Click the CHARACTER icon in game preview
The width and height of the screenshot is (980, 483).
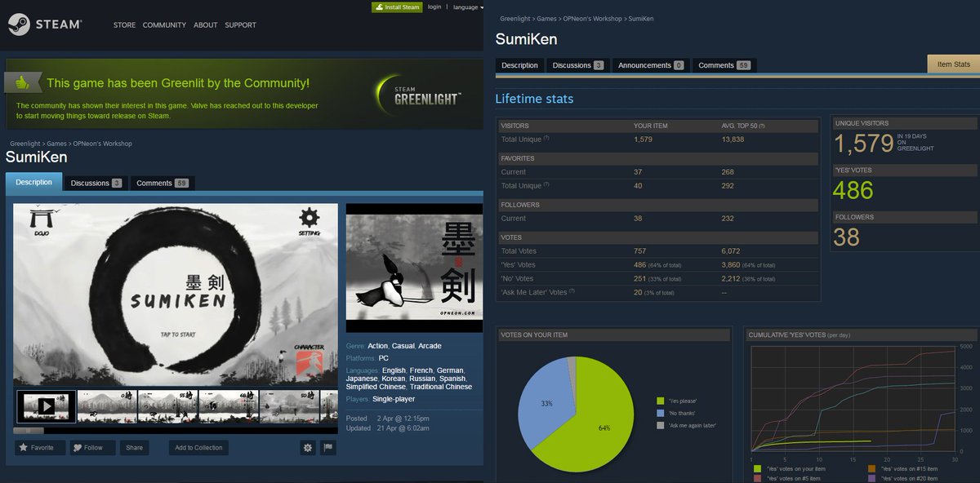pos(309,359)
